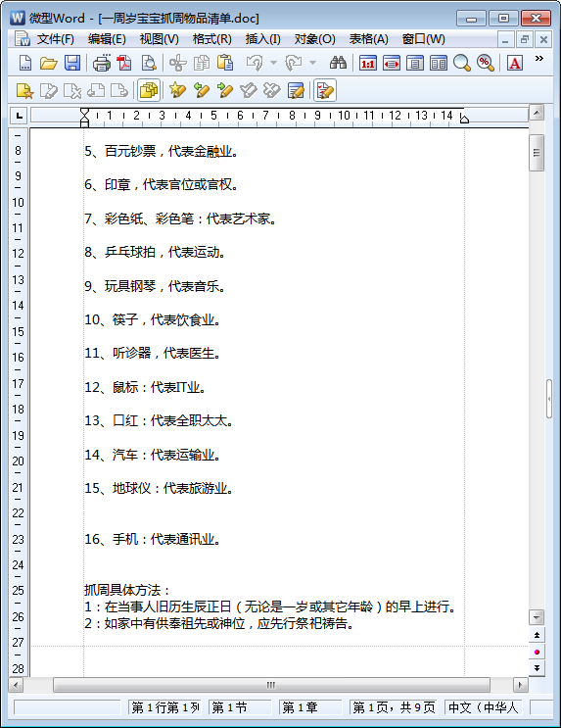Image resolution: width=561 pixels, height=728 pixels.
Task: Open the 表格(A) menu
Action: (x=368, y=39)
